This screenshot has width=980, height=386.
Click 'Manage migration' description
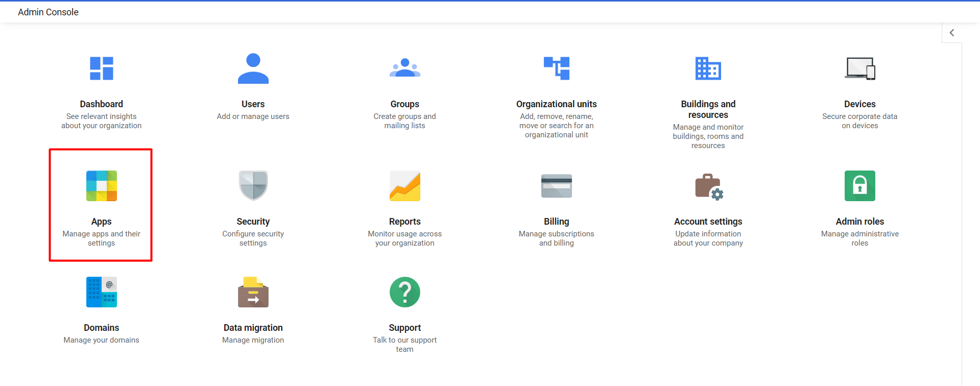253,340
